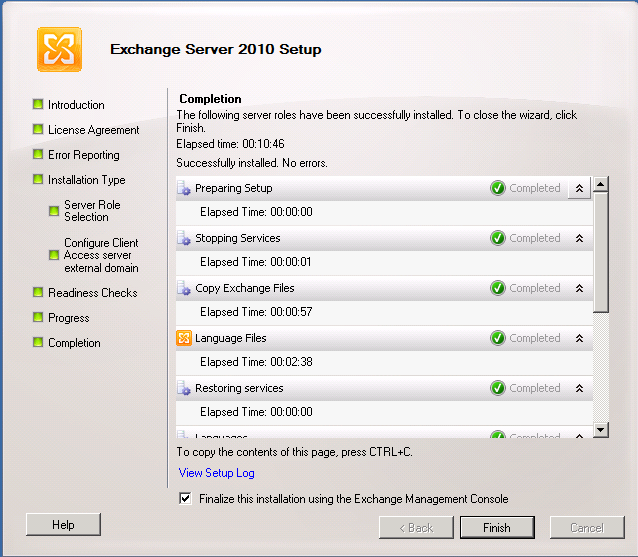This screenshot has height=557, width=638.
Task: Click the Finish button
Action: point(497,528)
